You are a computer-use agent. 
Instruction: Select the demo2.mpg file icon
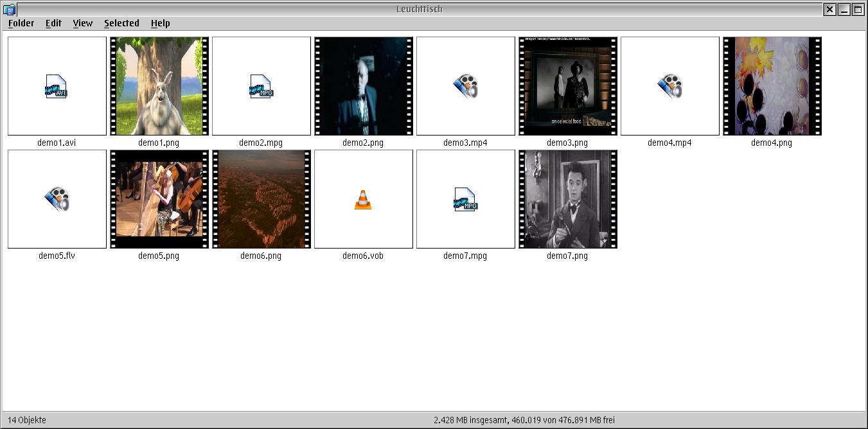[x=261, y=86]
